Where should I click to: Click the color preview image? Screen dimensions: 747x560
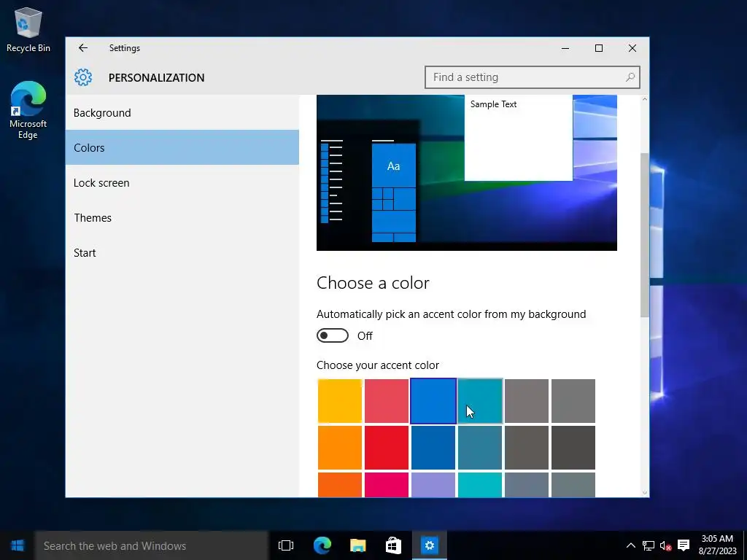click(466, 172)
